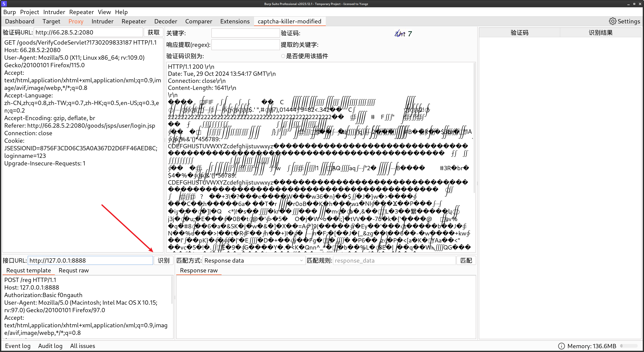Click the 识别 recognize button
Screen dimensions: 644x352
[x=164, y=261]
